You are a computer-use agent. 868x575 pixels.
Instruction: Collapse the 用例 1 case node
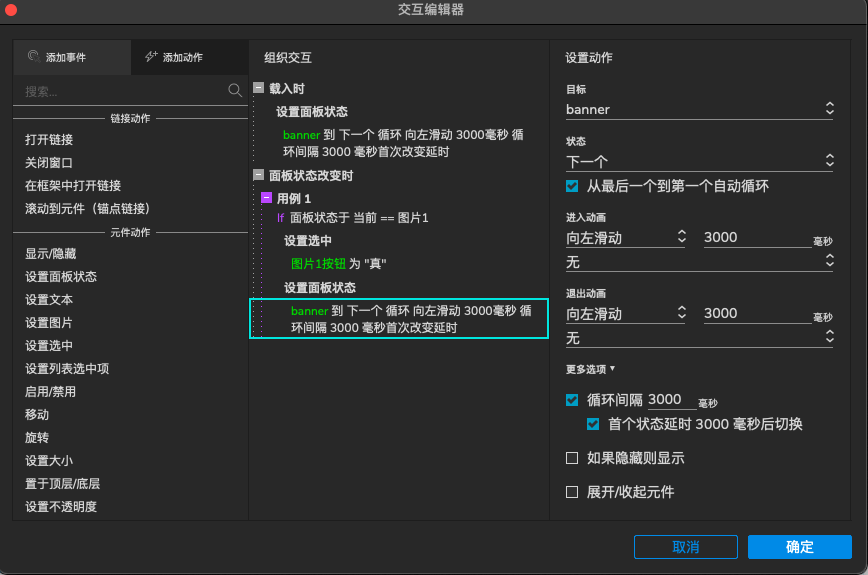(x=266, y=198)
